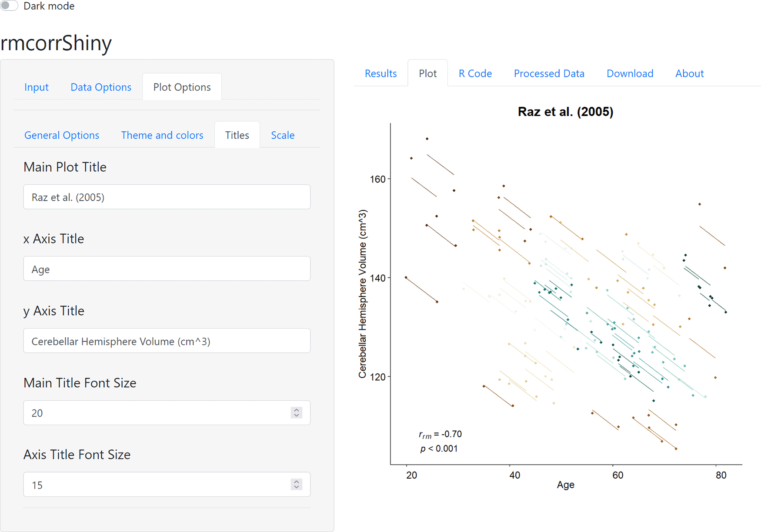The image size is (761, 532).
Task: Open the General Options sub-tab
Action: [x=62, y=135]
